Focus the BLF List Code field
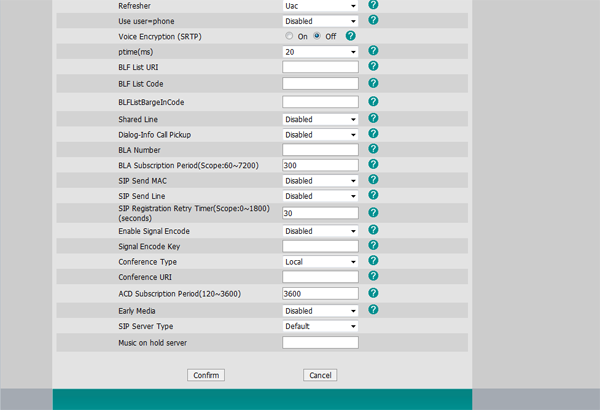 click(x=320, y=83)
